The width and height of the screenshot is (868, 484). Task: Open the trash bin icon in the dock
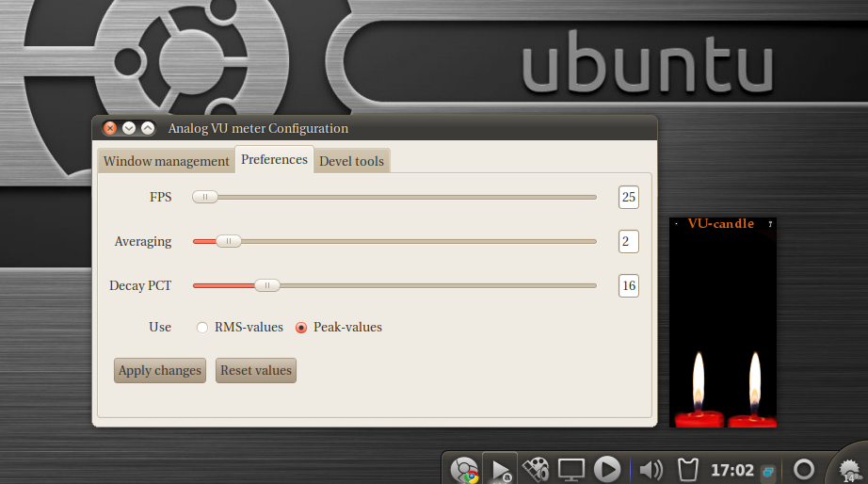pyautogui.click(x=687, y=470)
